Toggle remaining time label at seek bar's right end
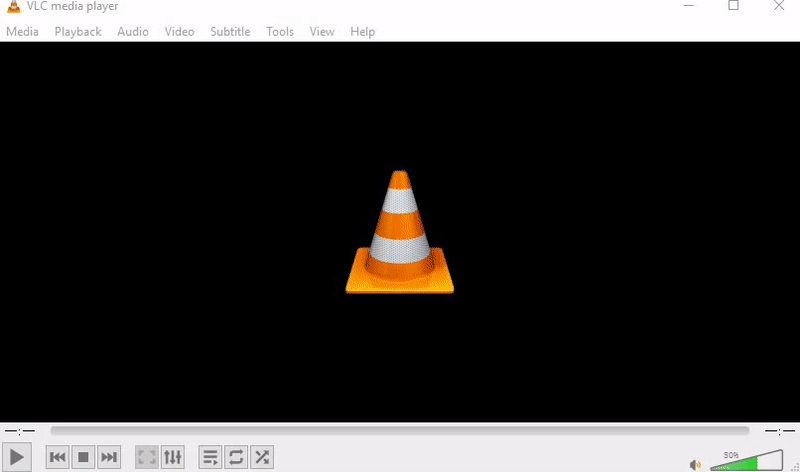This screenshot has width=800, height=472. coord(780,431)
